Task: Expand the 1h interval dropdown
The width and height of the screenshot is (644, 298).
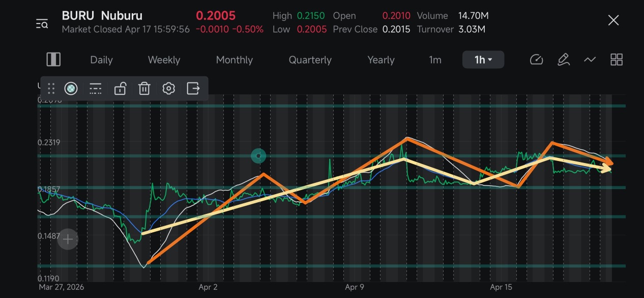Action: click(483, 60)
